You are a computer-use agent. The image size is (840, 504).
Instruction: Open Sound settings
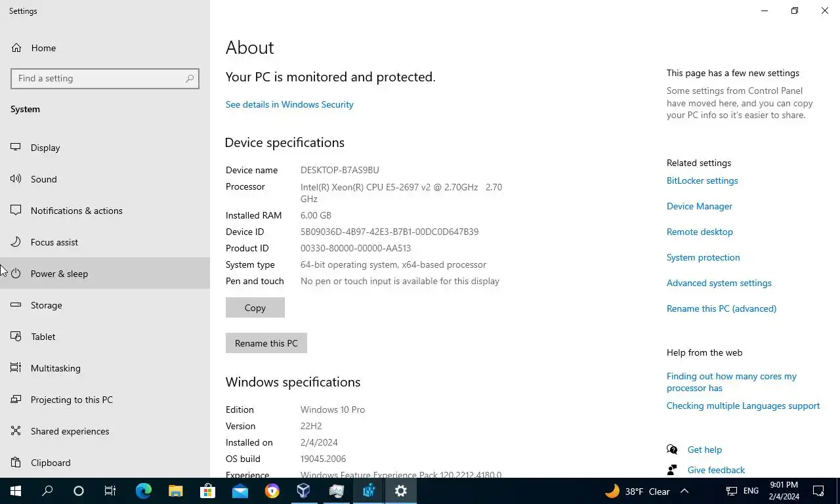(x=105, y=179)
